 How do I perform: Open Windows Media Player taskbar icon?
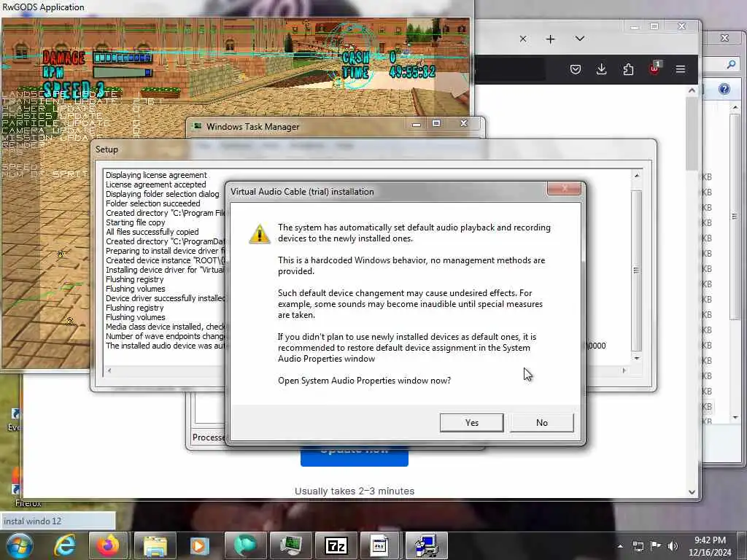tap(200, 545)
